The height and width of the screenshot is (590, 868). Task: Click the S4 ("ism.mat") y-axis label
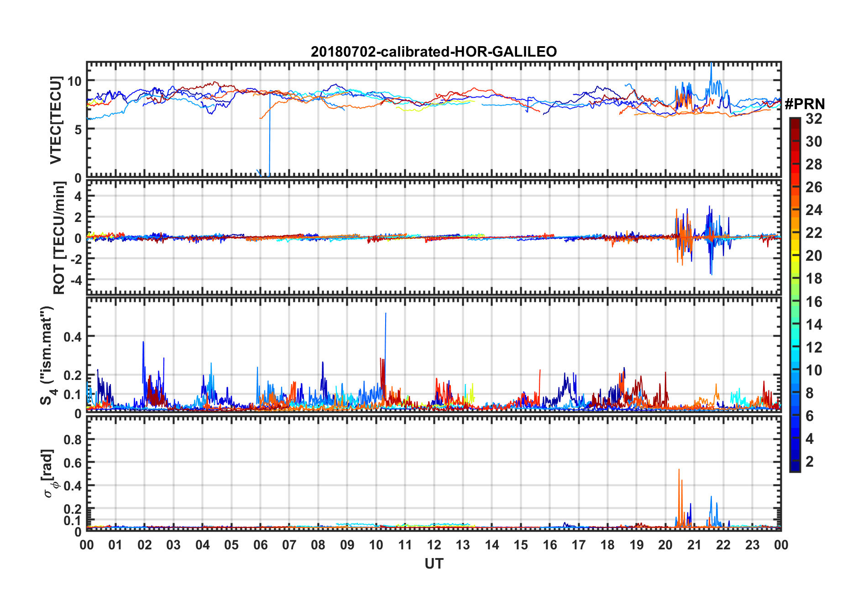[47, 356]
